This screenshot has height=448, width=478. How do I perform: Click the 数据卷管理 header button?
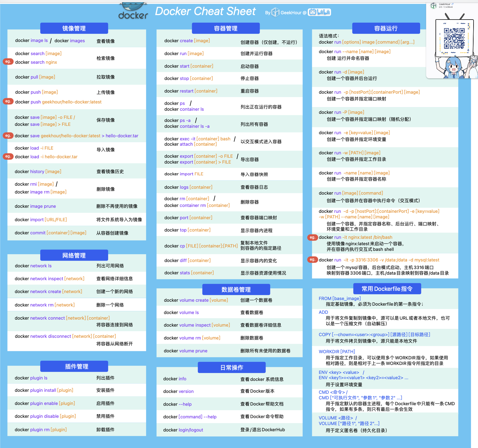click(x=236, y=289)
